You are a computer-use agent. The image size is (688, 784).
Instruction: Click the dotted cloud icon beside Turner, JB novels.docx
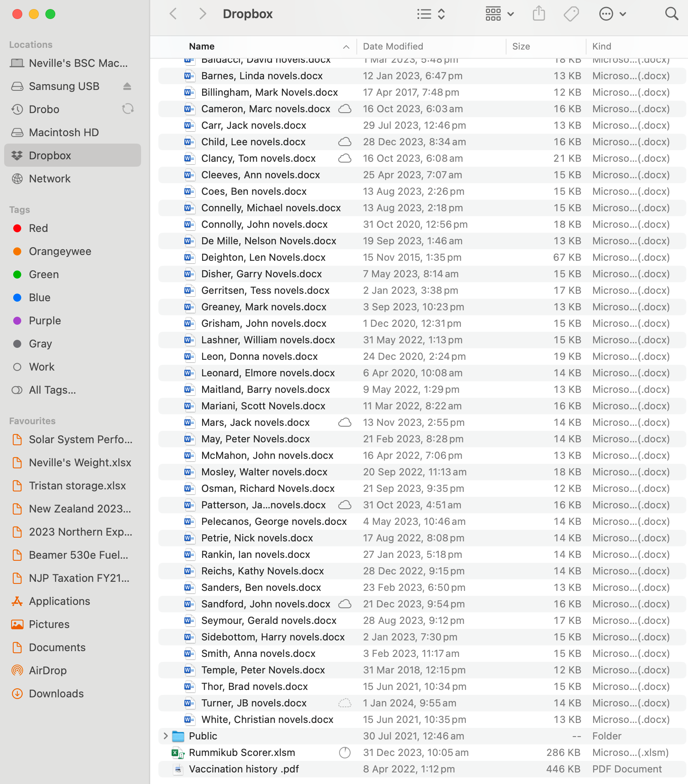point(345,703)
